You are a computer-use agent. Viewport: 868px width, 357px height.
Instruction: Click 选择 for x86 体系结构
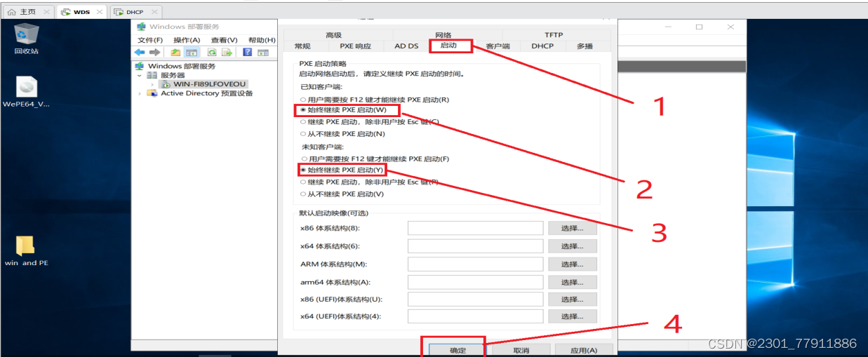point(573,229)
